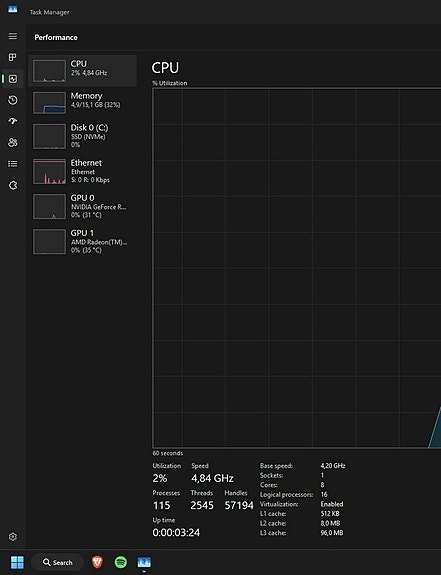Select the CPU performance item

83,71
